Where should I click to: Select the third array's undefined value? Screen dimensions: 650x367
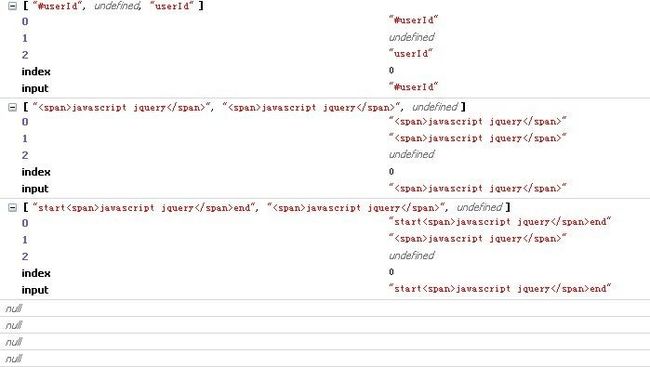pyautogui.click(x=412, y=255)
